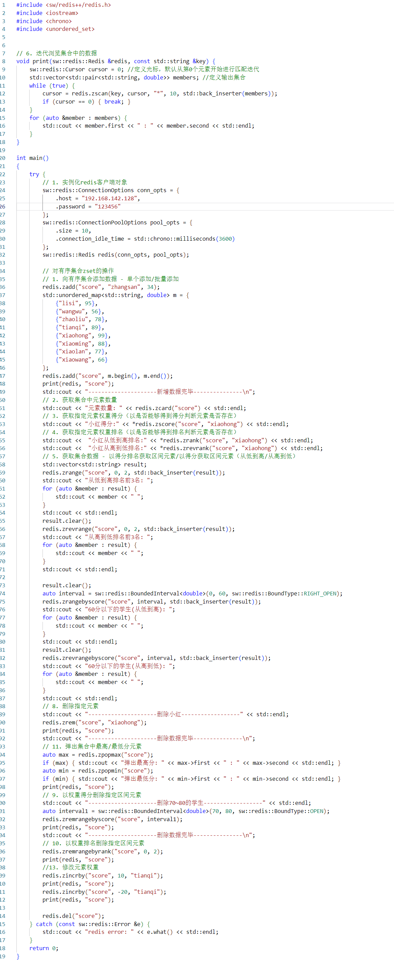Click the 'redis.zcard("score")' line
The image size is (394, 980).
(145, 408)
